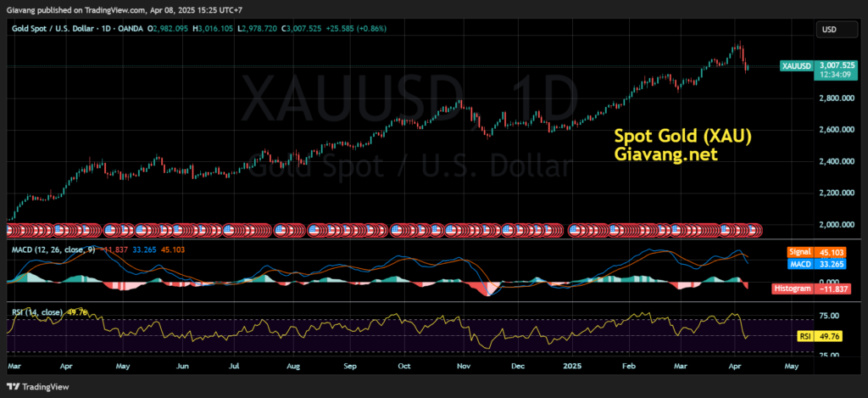Select the 2025 marker on the time axis
The height and width of the screenshot is (398, 868).
[x=571, y=367]
